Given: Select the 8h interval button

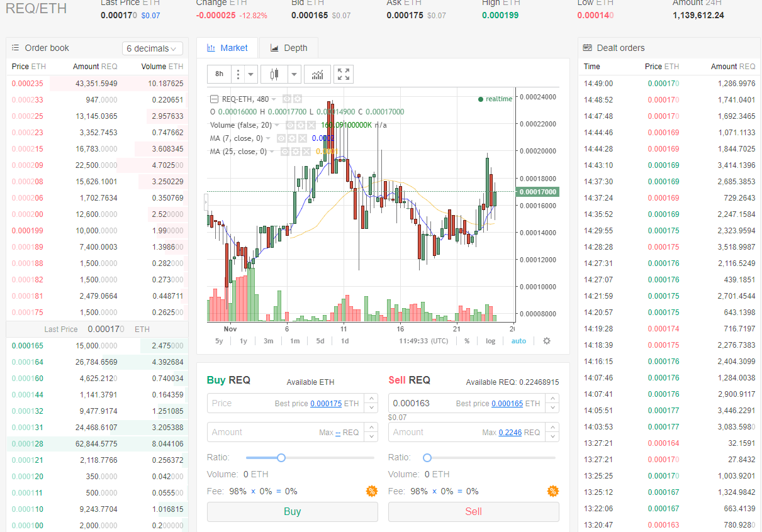Looking at the screenshot, I should pos(219,74).
